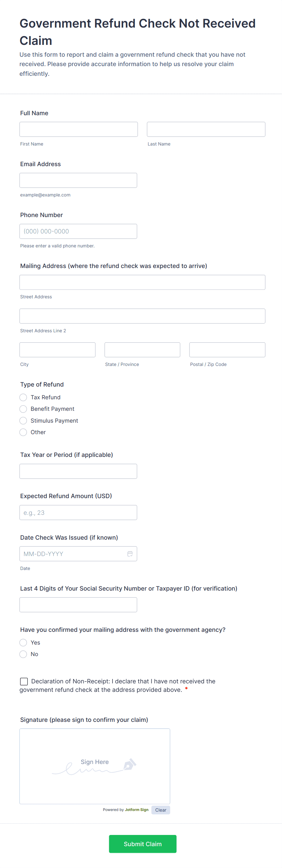The image size is (282, 868).
Task: Click the First Name input field
Action: [x=79, y=129]
